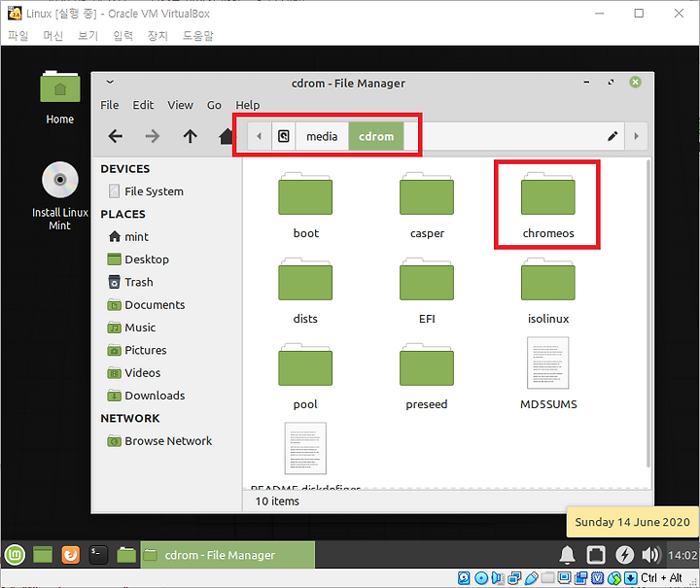Select the pool folder
The width and height of the screenshot is (700, 588).
306,376
